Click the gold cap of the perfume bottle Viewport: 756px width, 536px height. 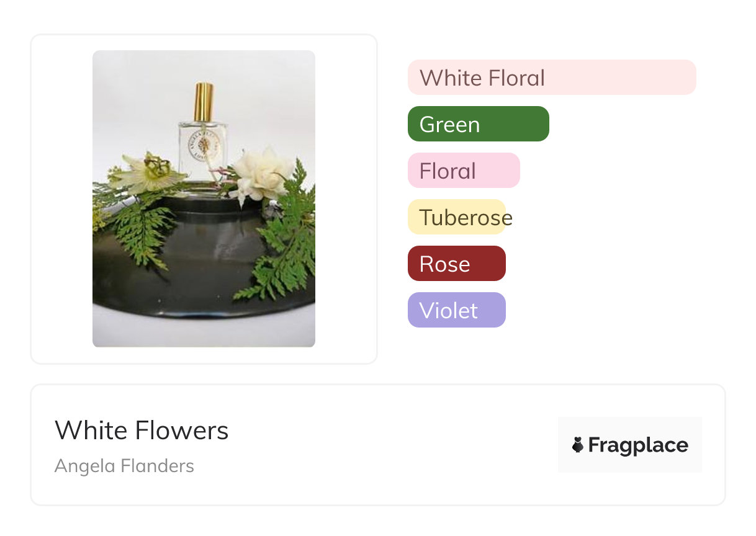pos(203,102)
